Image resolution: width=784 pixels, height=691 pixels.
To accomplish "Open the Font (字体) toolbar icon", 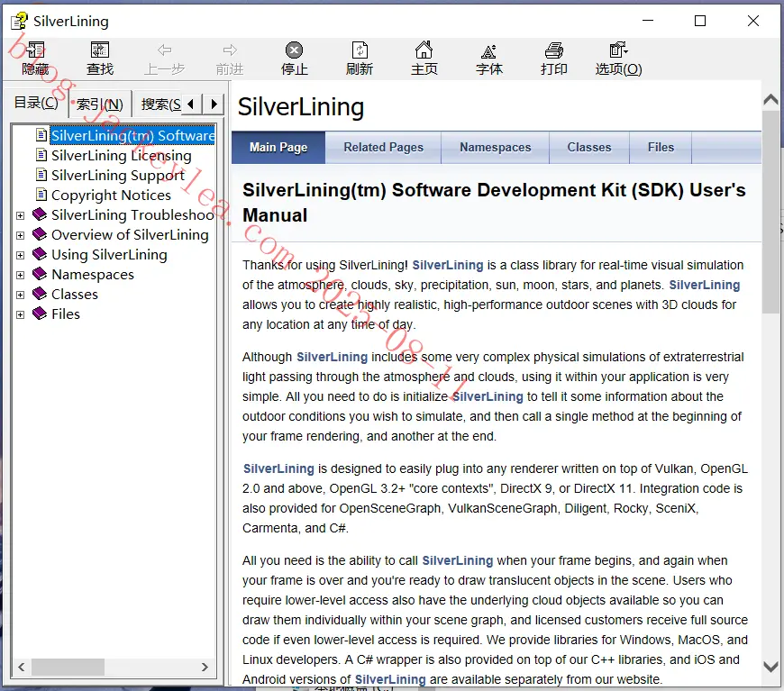I will tap(489, 59).
